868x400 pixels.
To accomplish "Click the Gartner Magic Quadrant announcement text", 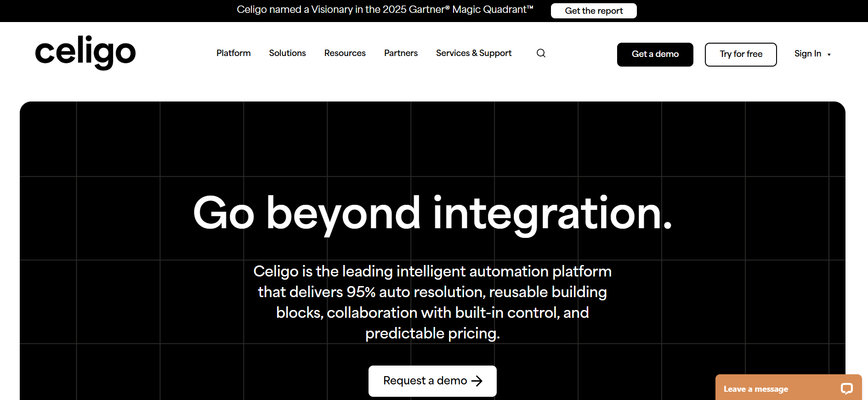I will (385, 10).
